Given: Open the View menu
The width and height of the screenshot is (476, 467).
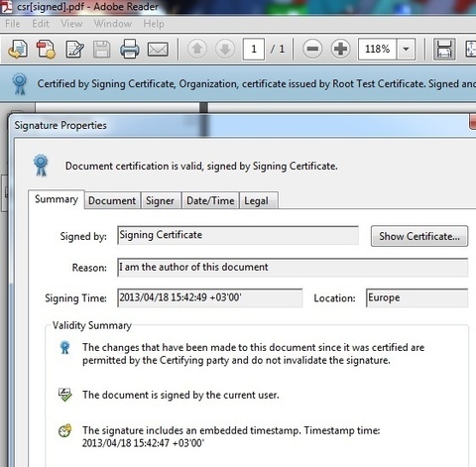Looking at the screenshot, I should pos(71,24).
